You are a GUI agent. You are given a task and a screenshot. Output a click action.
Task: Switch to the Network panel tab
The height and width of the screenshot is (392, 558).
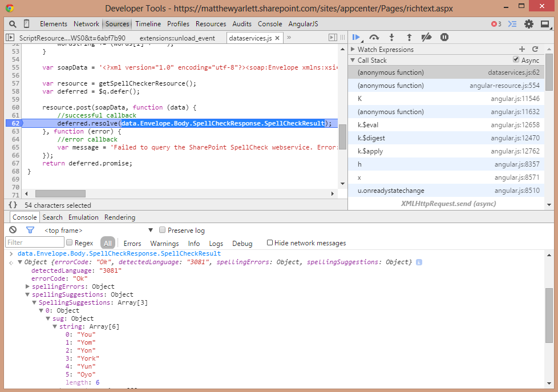[86, 24]
